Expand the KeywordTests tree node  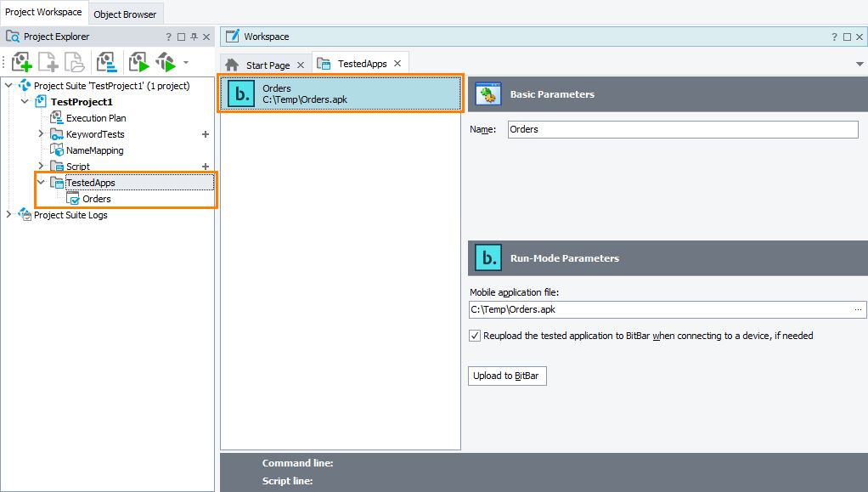[x=41, y=134]
